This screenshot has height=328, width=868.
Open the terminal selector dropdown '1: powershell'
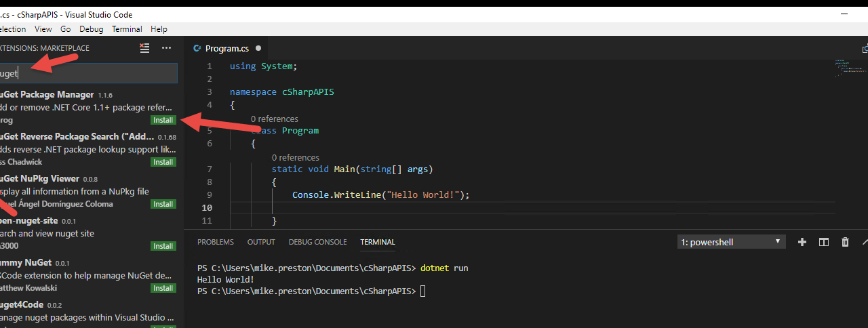[732, 242]
